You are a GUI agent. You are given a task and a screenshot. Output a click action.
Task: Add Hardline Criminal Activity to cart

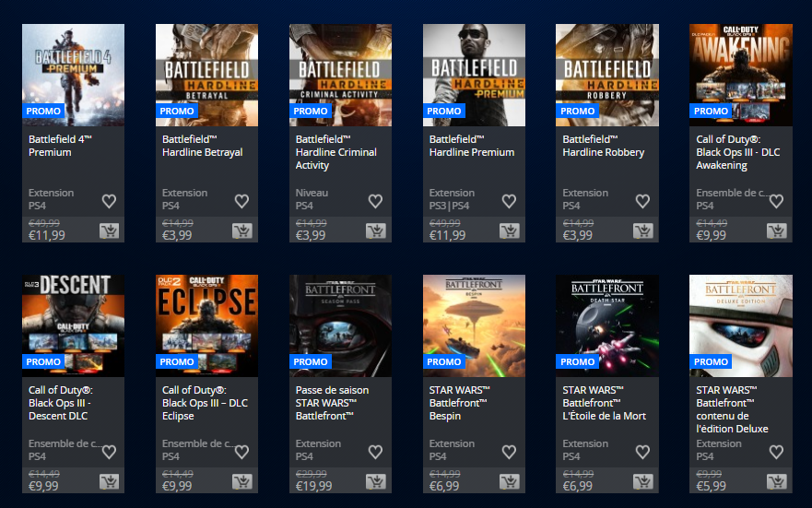click(x=376, y=230)
